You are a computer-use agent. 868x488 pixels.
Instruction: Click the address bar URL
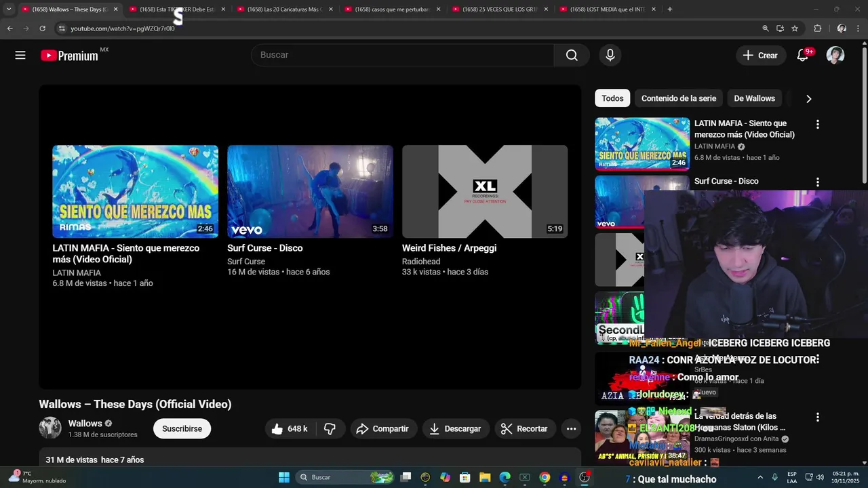[123, 28]
